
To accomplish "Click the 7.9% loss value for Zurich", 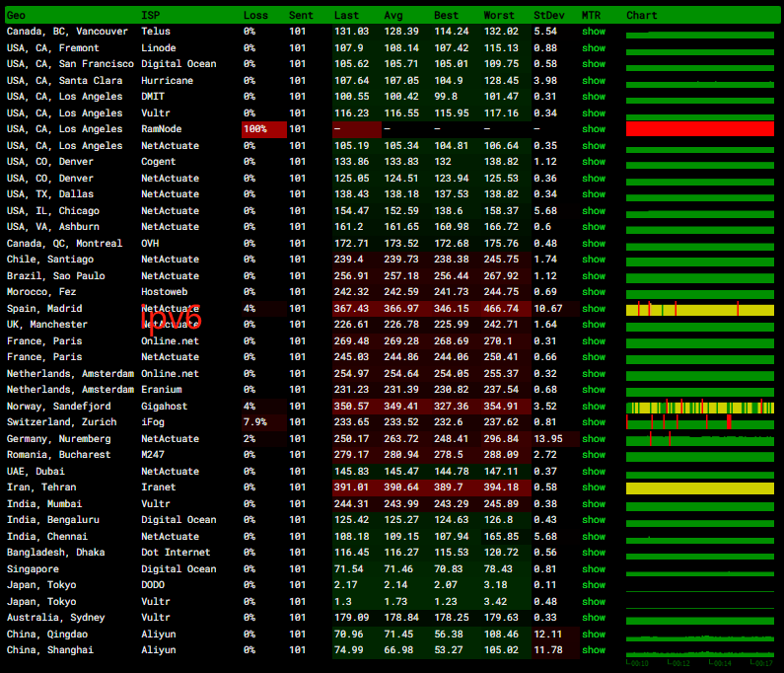I will [x=255, y=422].
